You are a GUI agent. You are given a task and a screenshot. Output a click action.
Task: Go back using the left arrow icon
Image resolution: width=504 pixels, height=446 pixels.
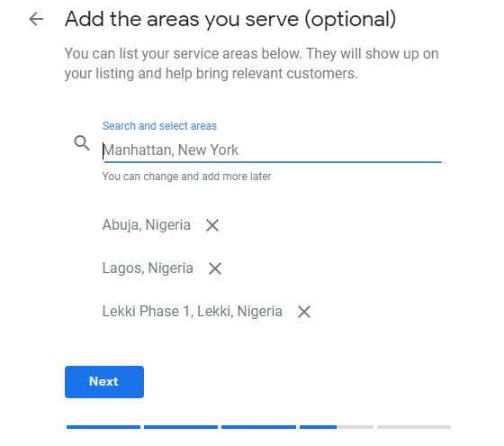[36, 19]
